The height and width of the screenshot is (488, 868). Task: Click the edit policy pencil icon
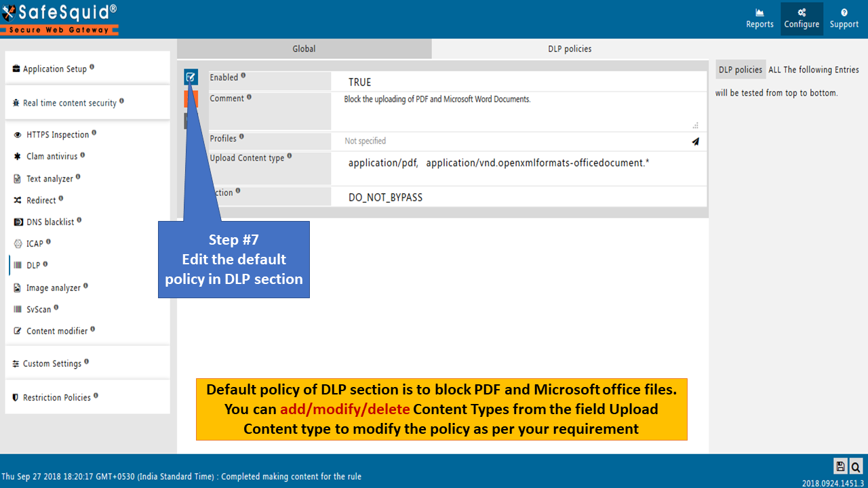pyautogui.click(x=191, y=77)
